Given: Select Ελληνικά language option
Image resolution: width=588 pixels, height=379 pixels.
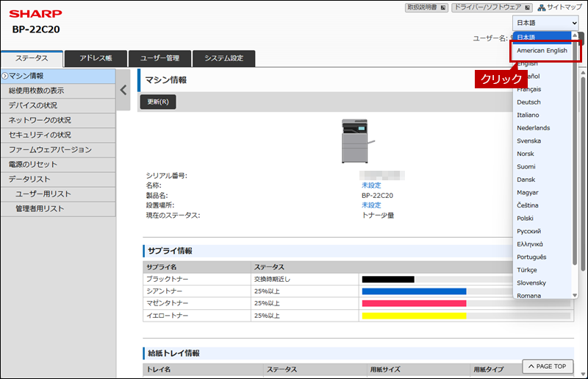Looking at the screenshot, I should 542,244.
